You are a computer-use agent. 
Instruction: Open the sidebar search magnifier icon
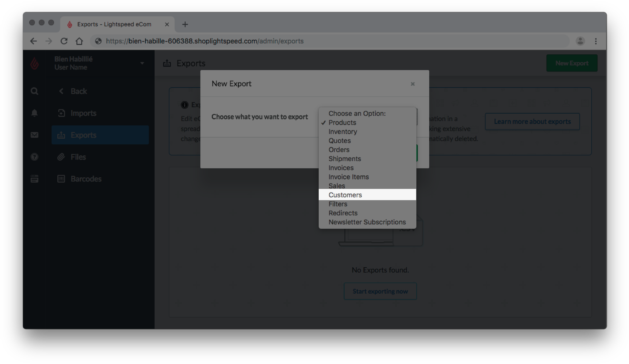click(x=34, y=91)
